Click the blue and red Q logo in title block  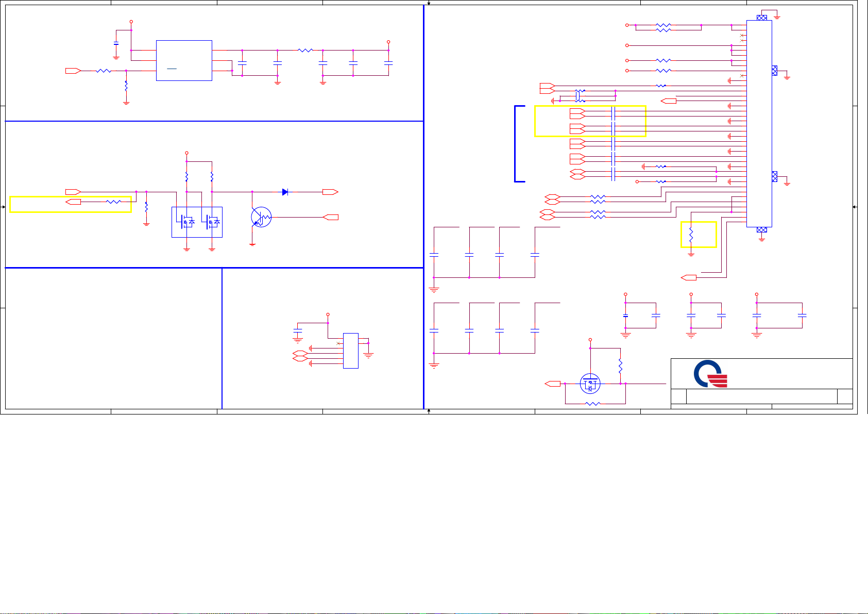click(710, 374)
